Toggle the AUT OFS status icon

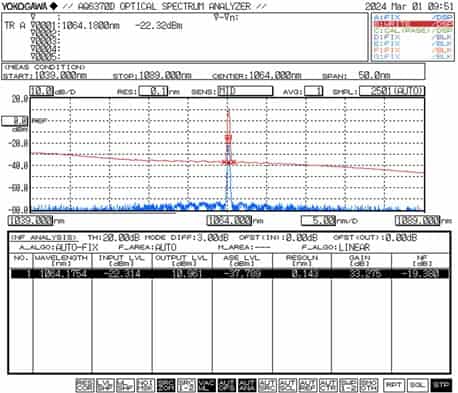pyautogui.click(x=227, y=385)
